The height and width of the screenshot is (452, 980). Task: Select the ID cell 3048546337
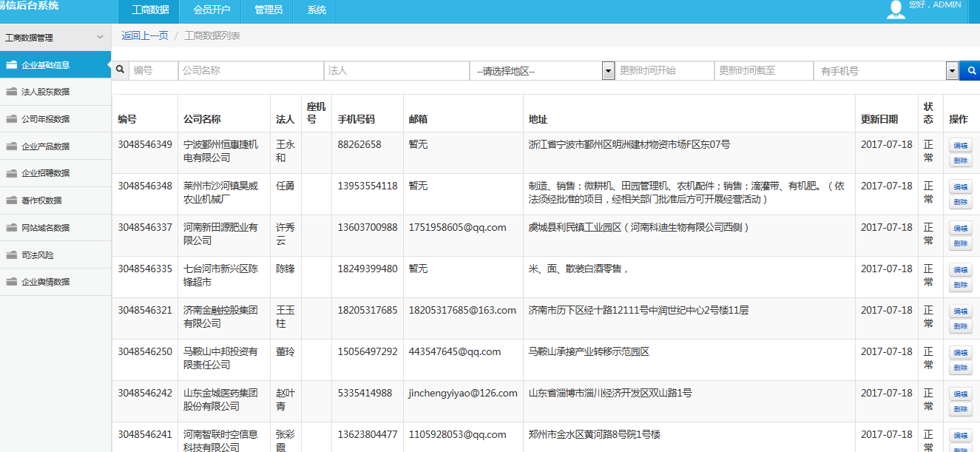(x=145, y=227)
